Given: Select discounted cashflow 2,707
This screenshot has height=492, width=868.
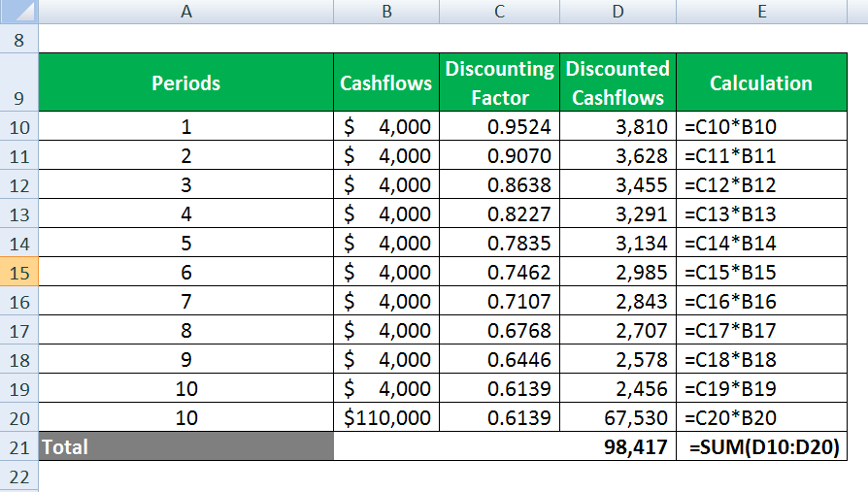Looking at the screenshot, I should [x=618, y=330].
